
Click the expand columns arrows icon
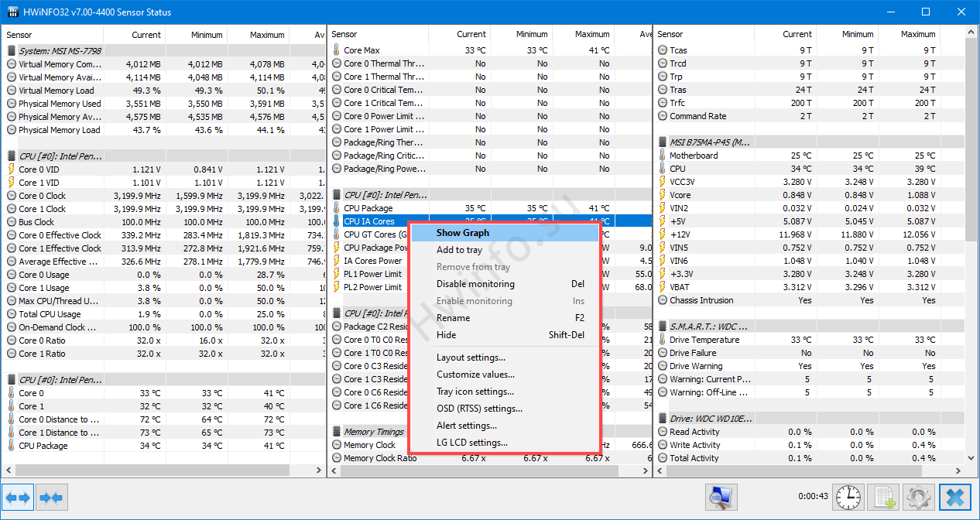18,497
